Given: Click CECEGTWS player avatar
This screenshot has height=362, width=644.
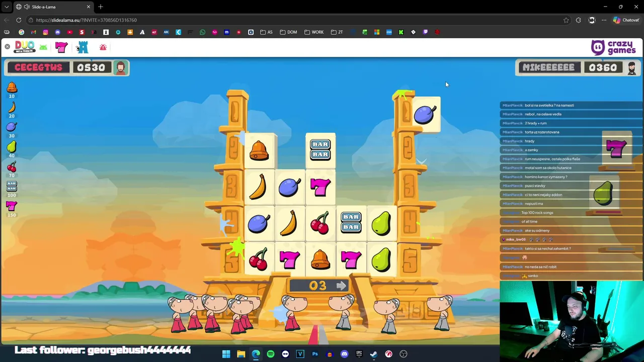Looking at the screenshot, I should (120, 68).
